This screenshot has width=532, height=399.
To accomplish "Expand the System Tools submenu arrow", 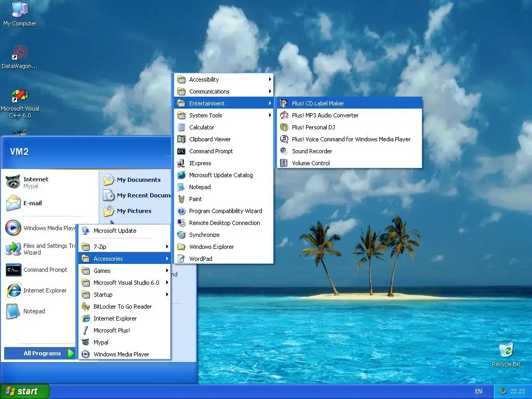I will pyautogui.click(x=270, y=115).
